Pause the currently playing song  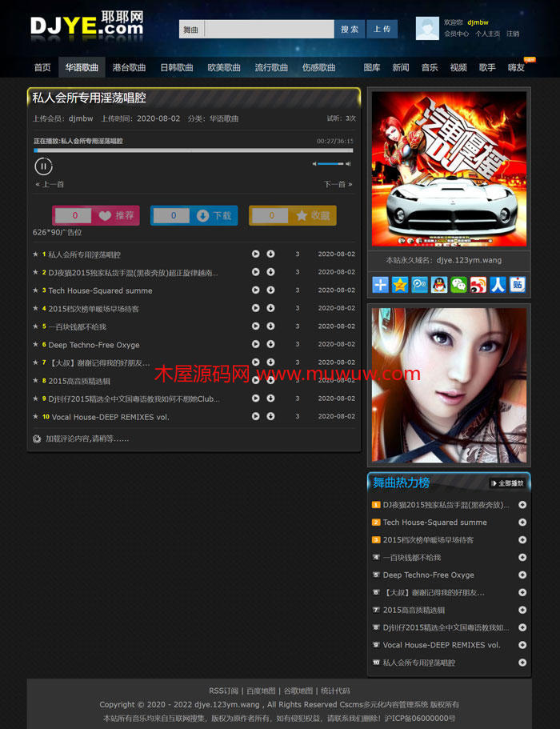(x=43, y=166)
